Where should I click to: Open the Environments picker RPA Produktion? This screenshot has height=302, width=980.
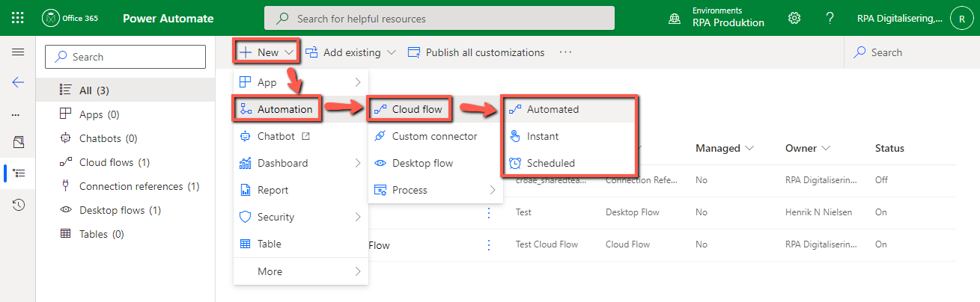(718, 17)
